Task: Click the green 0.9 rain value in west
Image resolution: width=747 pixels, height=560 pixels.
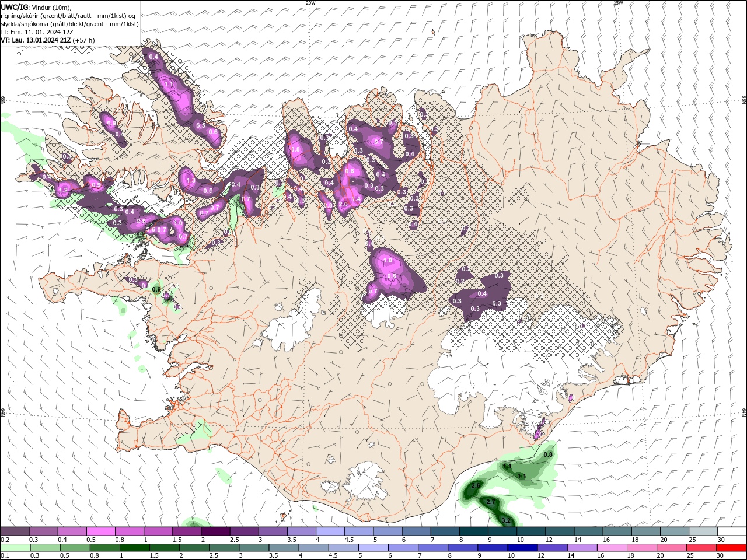Action: pos(156,289)
